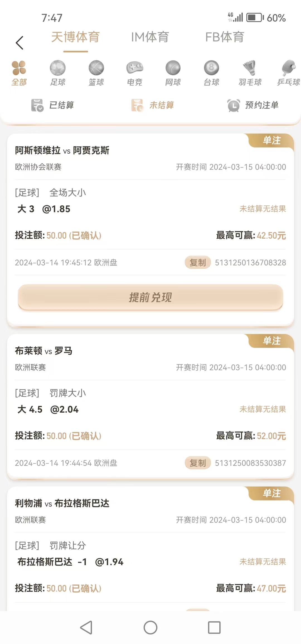
Task: Switch to the IM体育 tab
Action: [150, 37]
